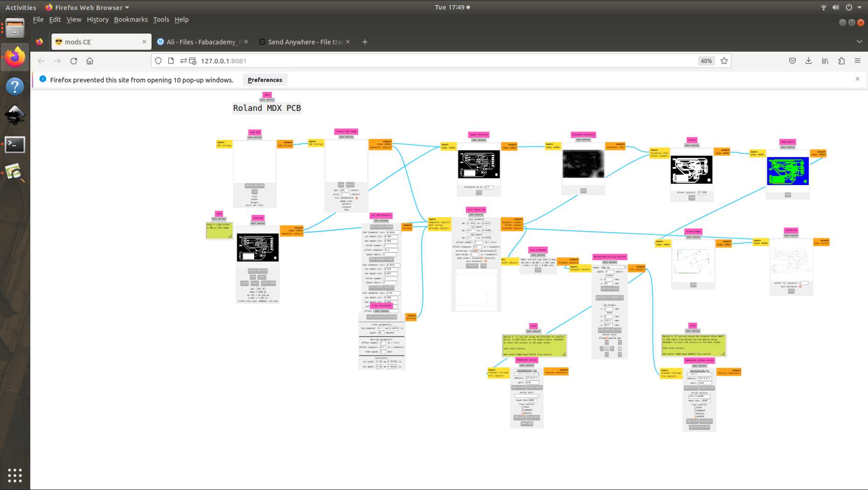Go back to the previous page
This screenshot has height=490, width=868.
coord(41,61)
